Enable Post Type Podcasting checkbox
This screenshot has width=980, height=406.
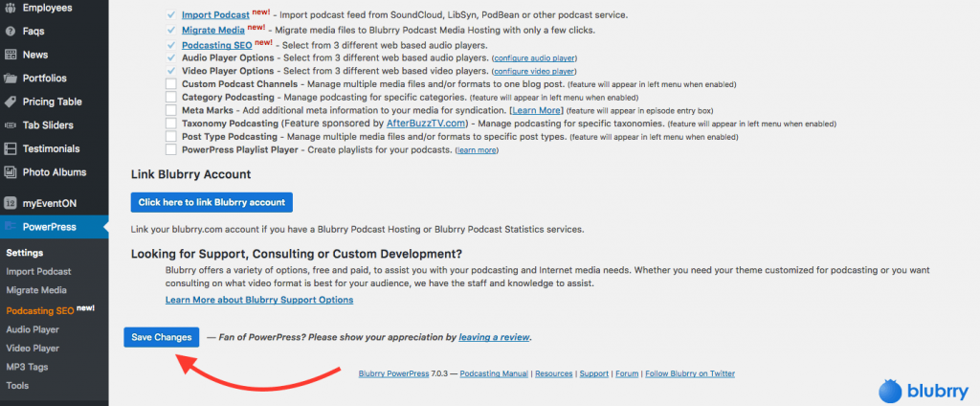[170, 136]
